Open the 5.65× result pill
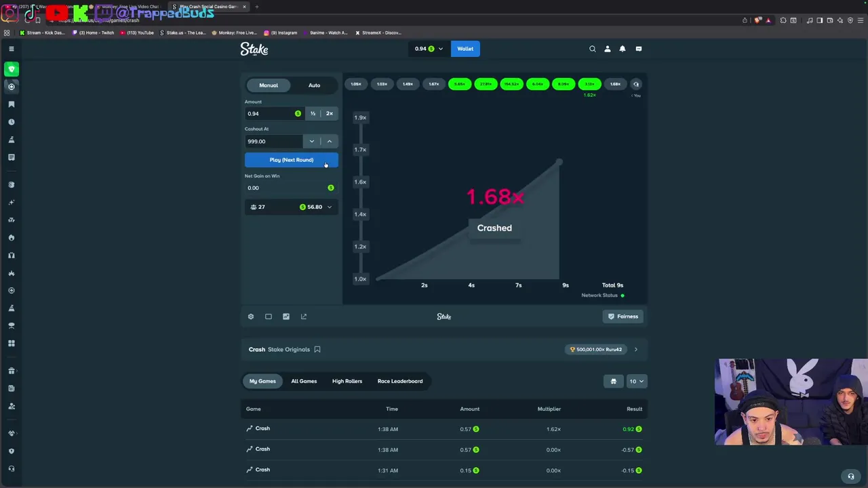 [x=460, y=84]
